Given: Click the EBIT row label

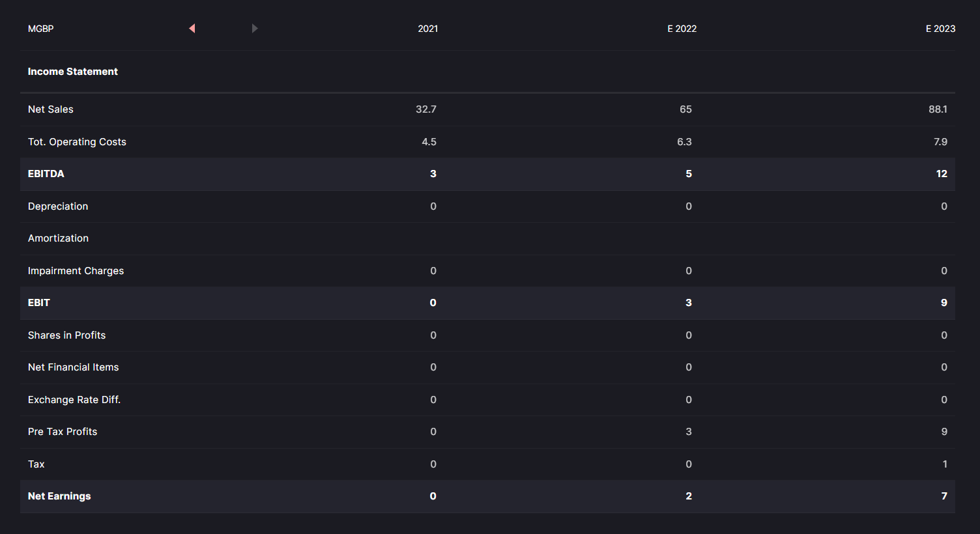Looking at the screenshot, I should (x=39, y=303).
